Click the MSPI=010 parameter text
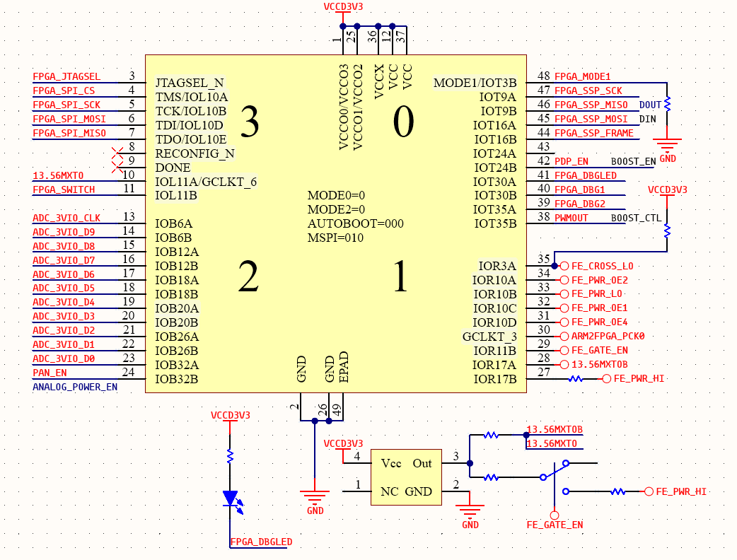Viewport: 737px width, 560px height. pyautogui.click(x=335, y=238)
